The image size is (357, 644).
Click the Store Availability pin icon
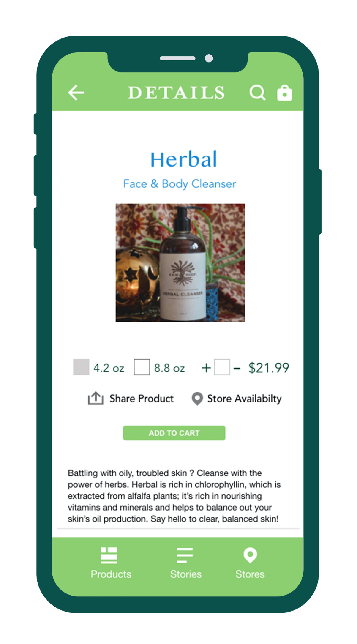[x=197, y=399]
